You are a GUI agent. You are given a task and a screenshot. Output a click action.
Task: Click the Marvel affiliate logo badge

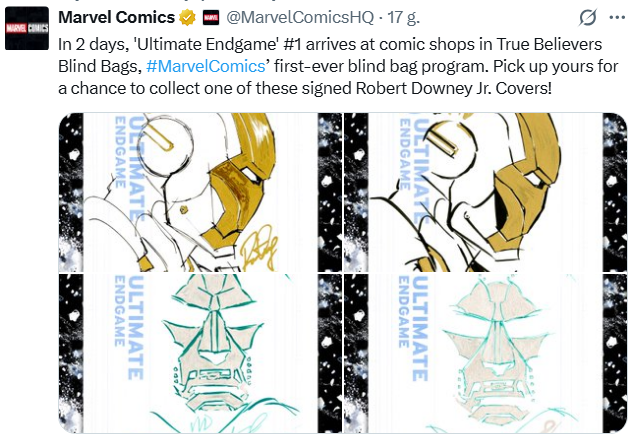211,18
